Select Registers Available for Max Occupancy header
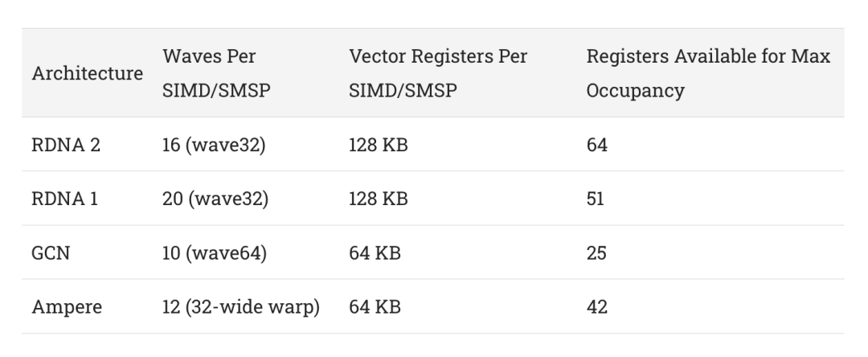Screen dimensions: 868x357 [x=708, y=73]
